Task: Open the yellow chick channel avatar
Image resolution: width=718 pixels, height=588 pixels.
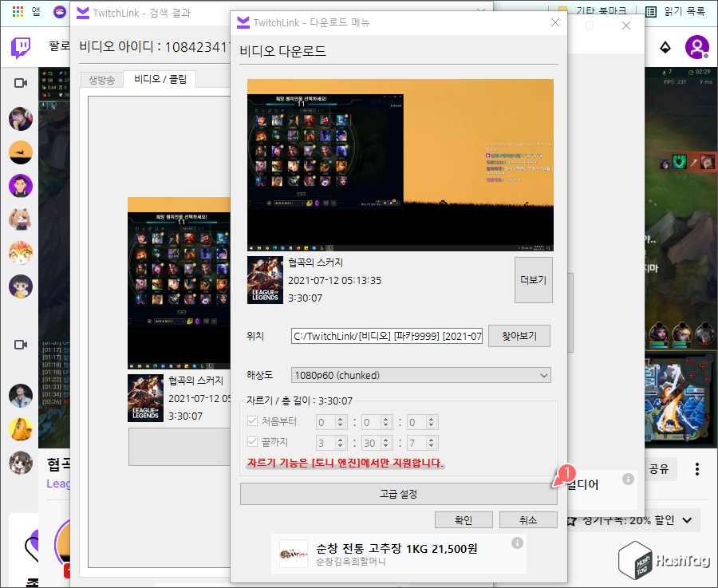Action: coord(21,429)
